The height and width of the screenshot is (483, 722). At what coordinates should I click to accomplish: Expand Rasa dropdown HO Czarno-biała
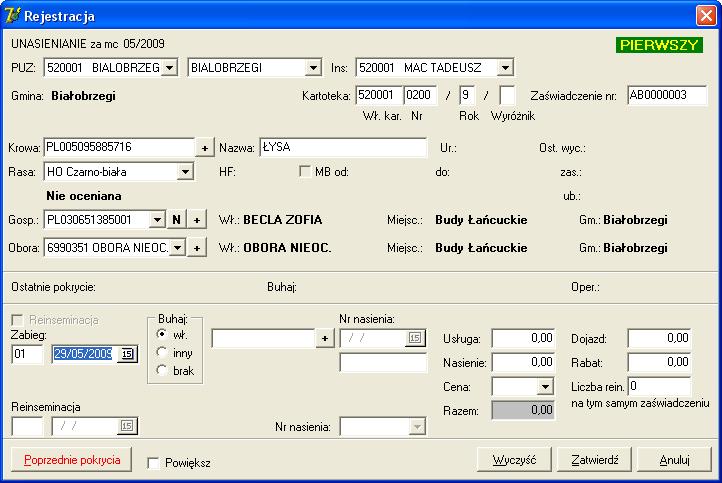coord(185,172)
